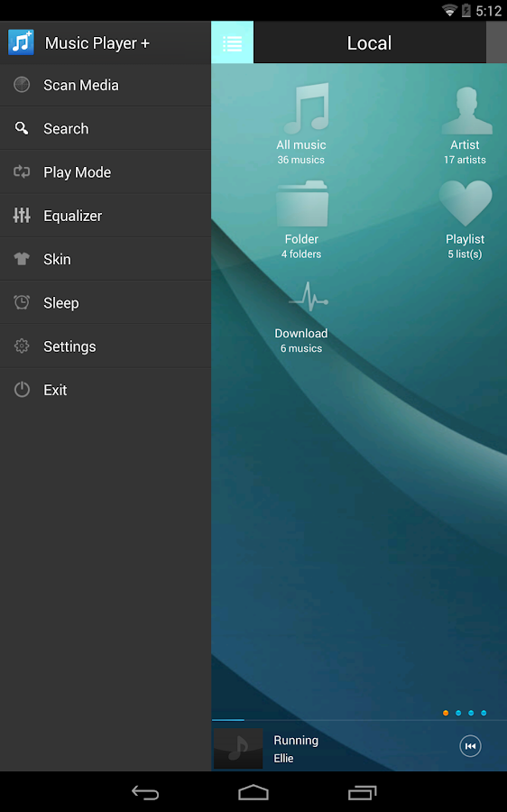The width and height of the screenshot is (507, 812).
Task: Select the second page indicator dot
Action: pyautogui.click(x=458, y=713)
